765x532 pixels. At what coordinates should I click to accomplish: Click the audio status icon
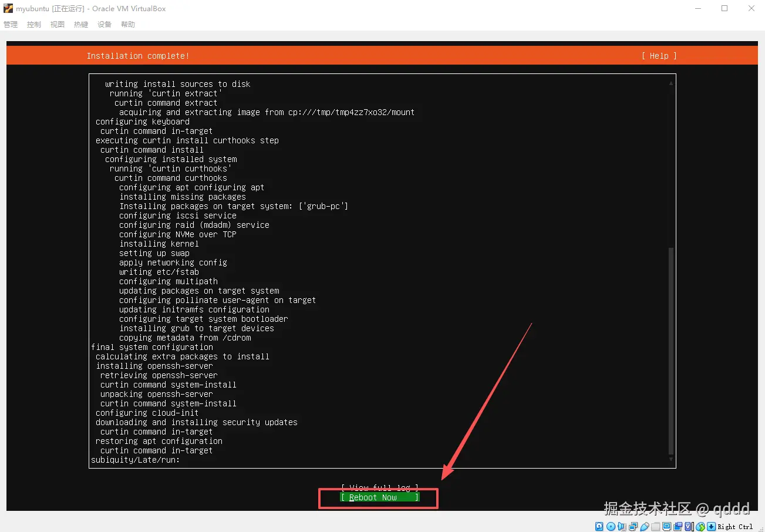point(622,527)
